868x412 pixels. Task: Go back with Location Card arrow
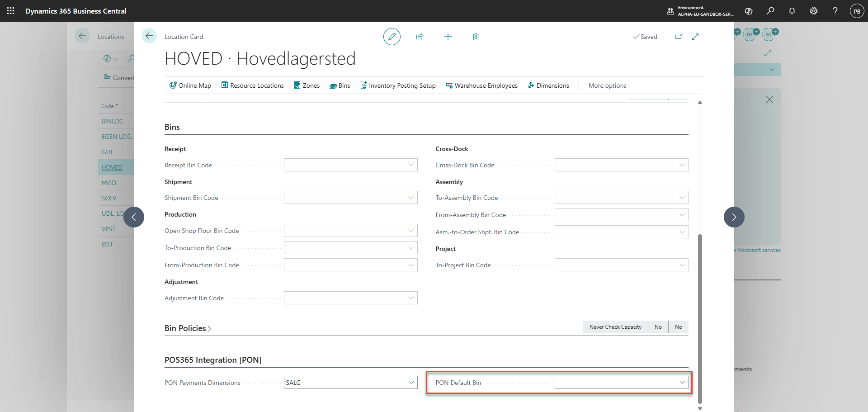coord(149,36)
